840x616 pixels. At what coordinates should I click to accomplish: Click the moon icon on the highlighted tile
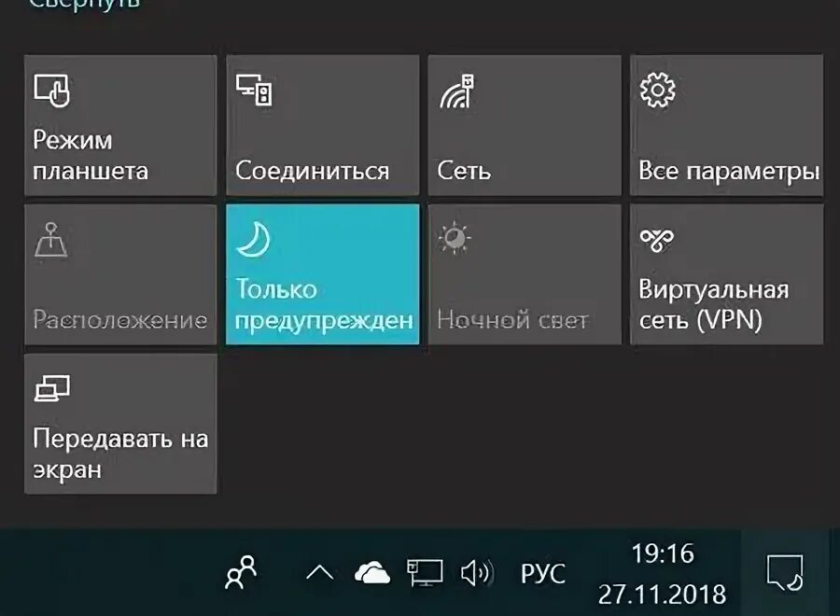[x=253, y=239]
